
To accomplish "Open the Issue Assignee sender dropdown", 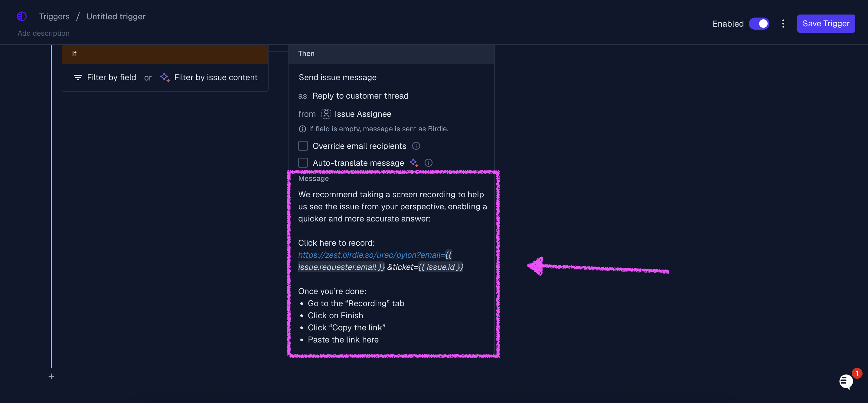I will [x=363, y=114].
